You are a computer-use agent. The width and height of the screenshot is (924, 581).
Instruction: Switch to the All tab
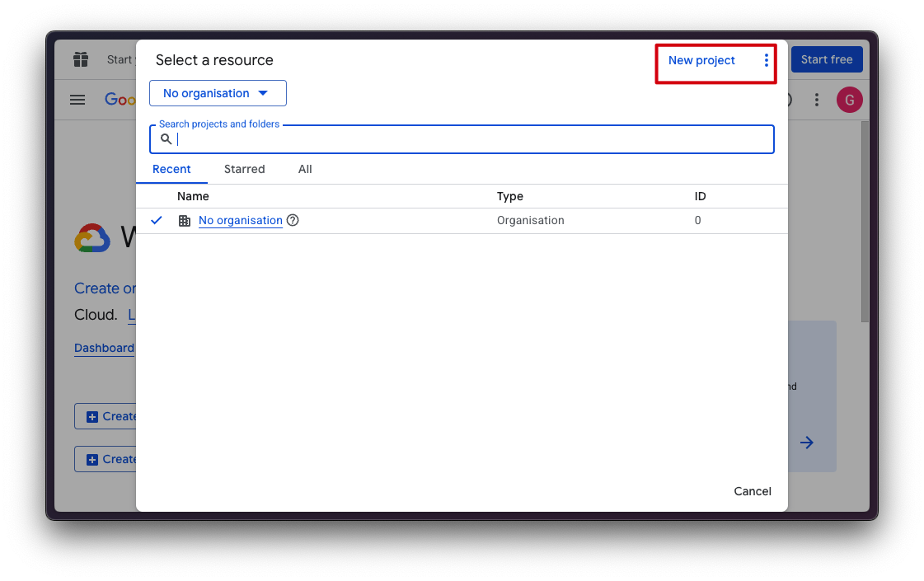coord(305,169)
